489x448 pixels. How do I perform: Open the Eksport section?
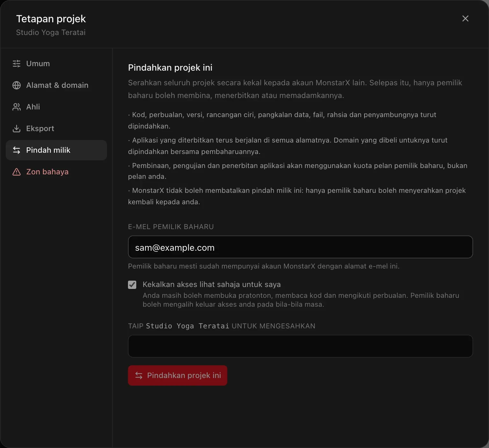[x=56, y=129]
